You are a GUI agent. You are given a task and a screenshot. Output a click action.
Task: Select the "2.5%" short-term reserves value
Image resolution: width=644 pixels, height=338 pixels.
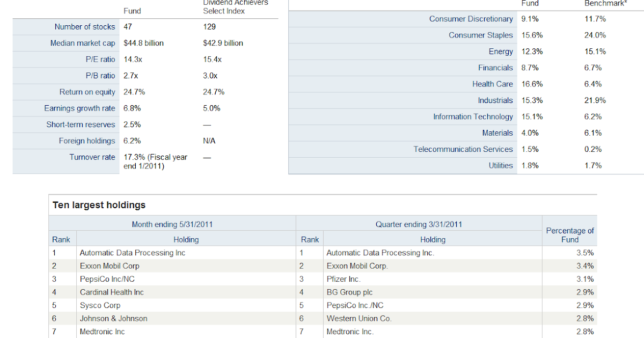pos(132,124)
